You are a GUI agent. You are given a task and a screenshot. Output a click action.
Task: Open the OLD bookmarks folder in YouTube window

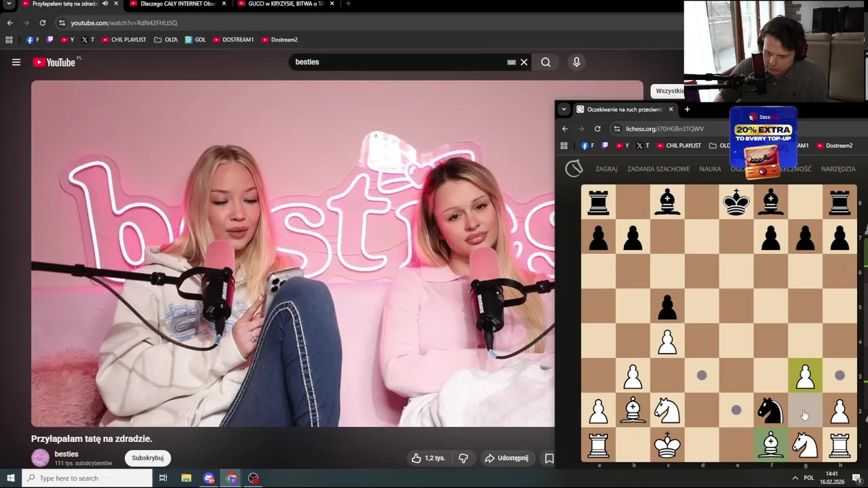click(166, 40)
